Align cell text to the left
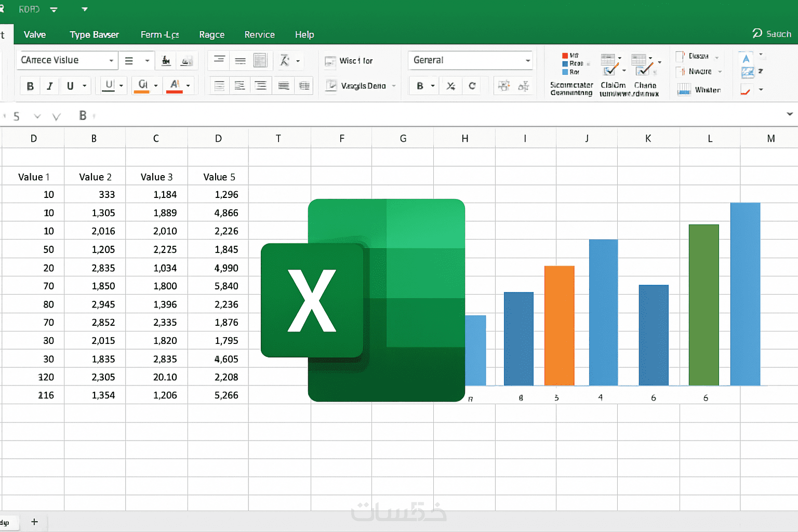798x532 pixels. point(220,86)
